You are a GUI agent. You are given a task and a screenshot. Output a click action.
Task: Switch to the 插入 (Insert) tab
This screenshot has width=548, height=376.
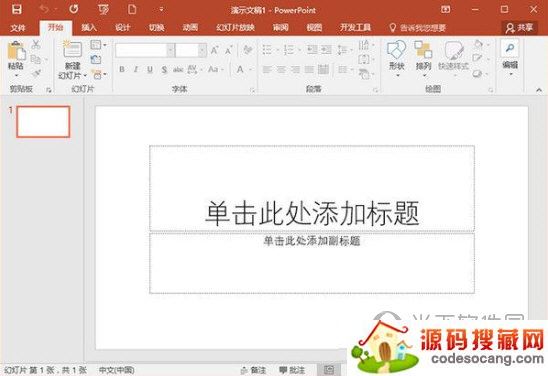tap(89, 28)
